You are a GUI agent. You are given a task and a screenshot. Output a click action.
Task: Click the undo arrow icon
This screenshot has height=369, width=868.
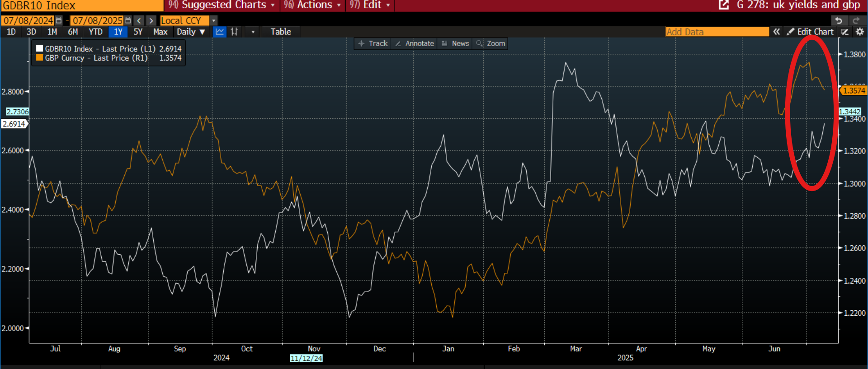[x=839, y=21]
